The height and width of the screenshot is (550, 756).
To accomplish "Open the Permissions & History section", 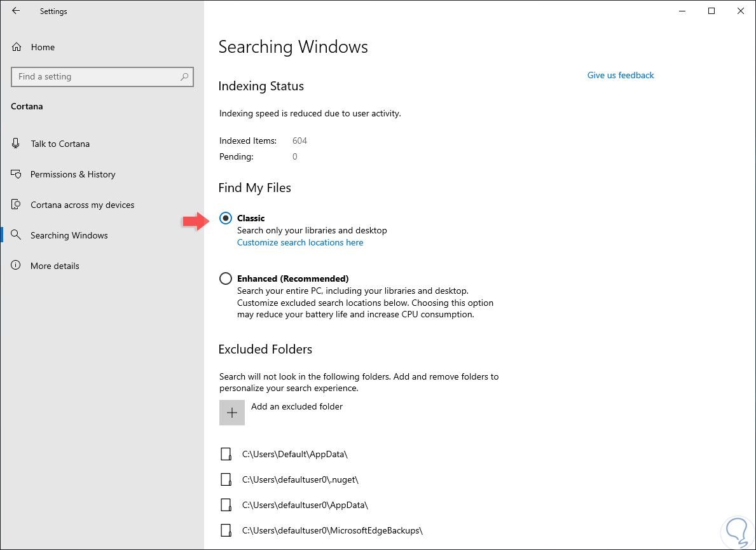I will coord(72,174).
